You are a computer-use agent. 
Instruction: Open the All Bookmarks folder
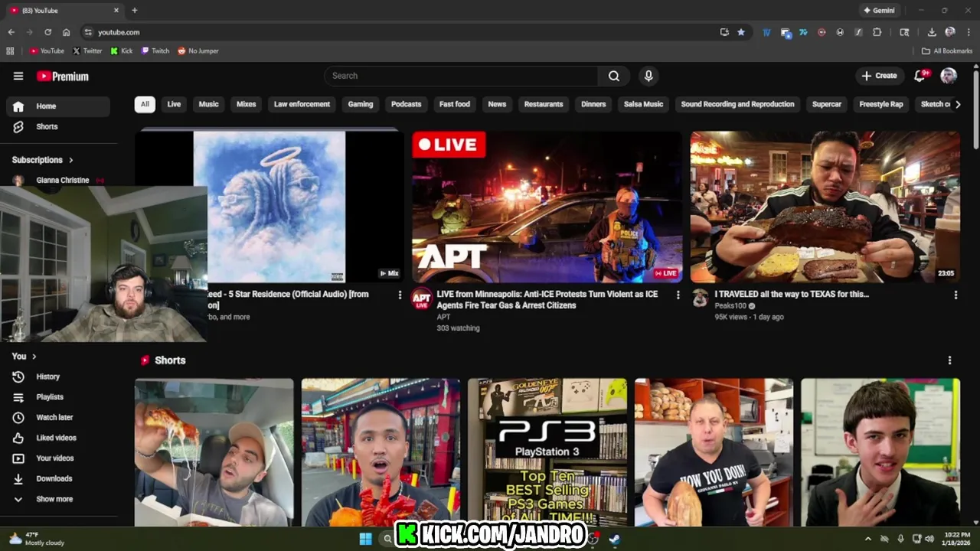947,51
